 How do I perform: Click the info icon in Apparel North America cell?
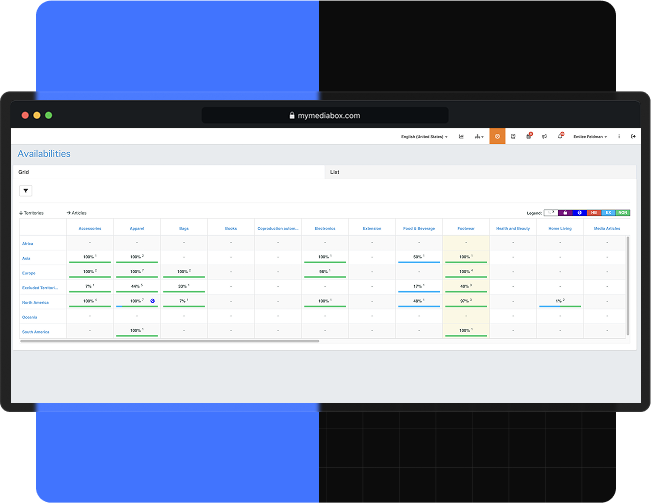(x=152, y=301)
